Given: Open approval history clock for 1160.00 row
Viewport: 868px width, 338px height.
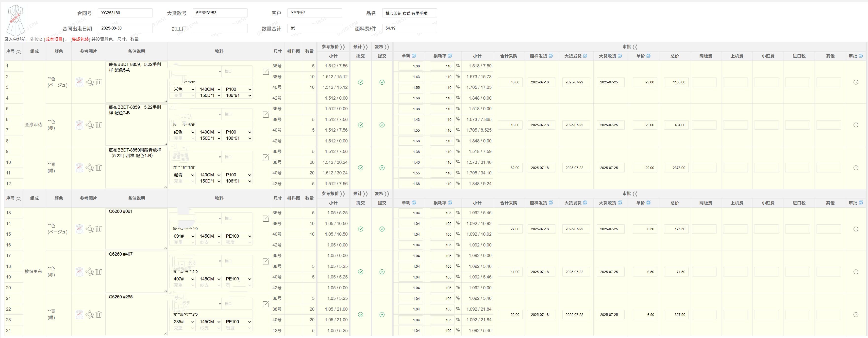Looking at the screenshot, I should coord(856,82).
